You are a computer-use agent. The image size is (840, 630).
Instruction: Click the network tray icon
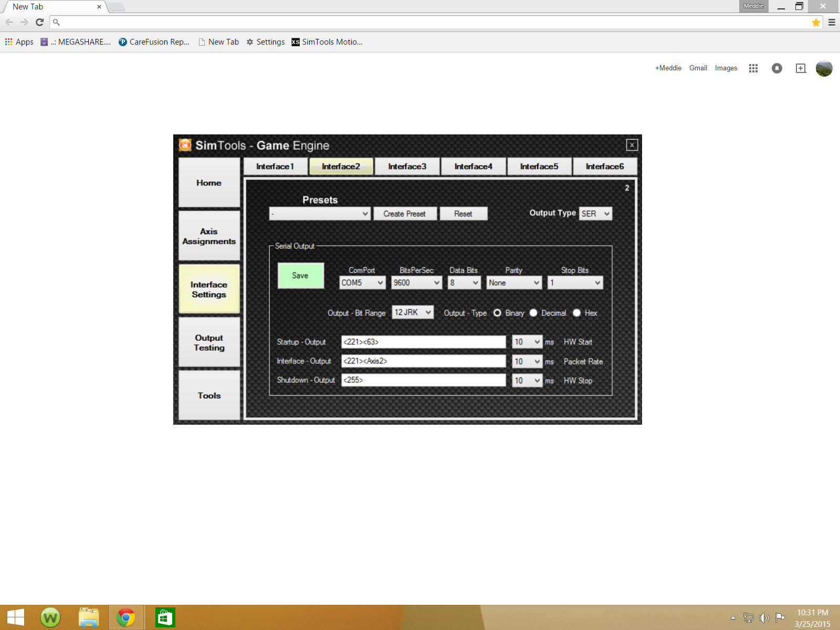[749, 618]
